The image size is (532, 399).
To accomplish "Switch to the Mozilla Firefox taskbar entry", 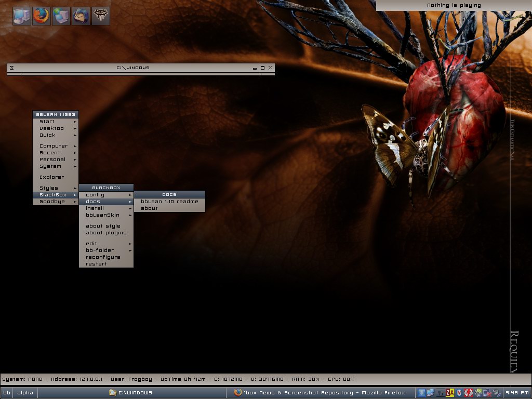I will [320, 393].
